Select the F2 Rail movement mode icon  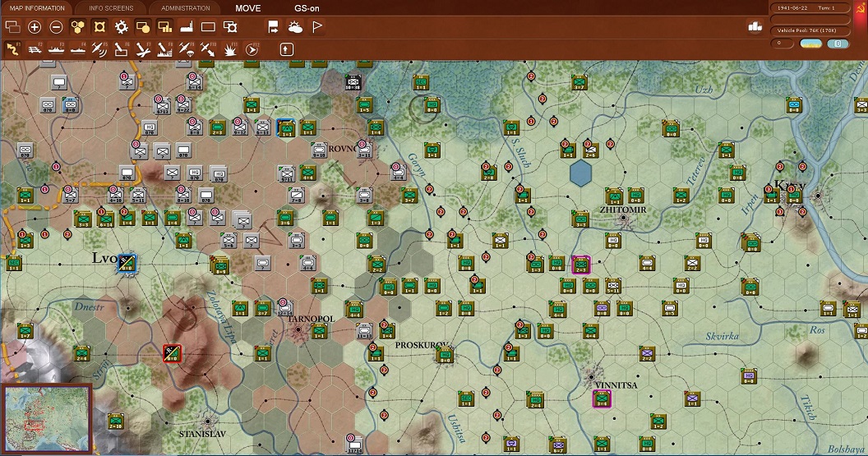tap(35, 49)
